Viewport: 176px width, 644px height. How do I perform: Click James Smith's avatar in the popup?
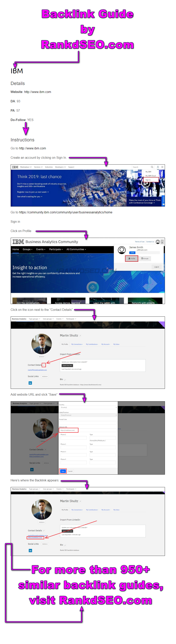click(x=122, y=250)
